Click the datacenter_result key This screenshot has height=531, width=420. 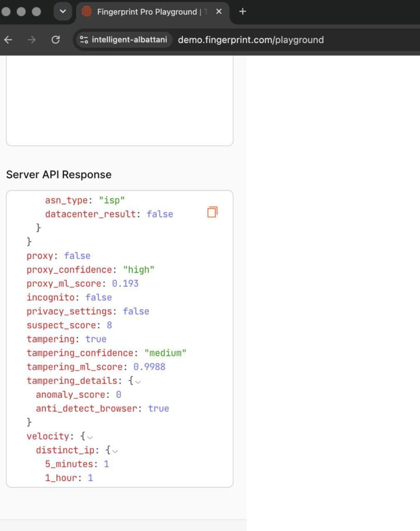(x=90, y=214)
